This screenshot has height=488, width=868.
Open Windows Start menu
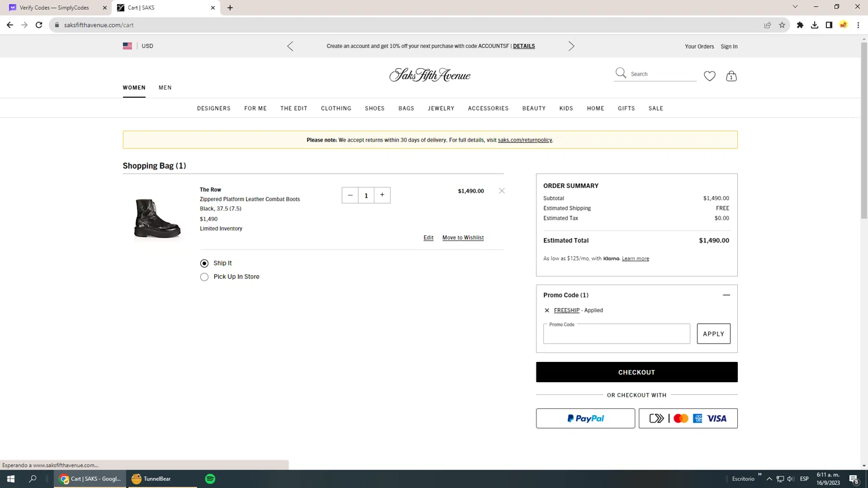tap(10, 479)
